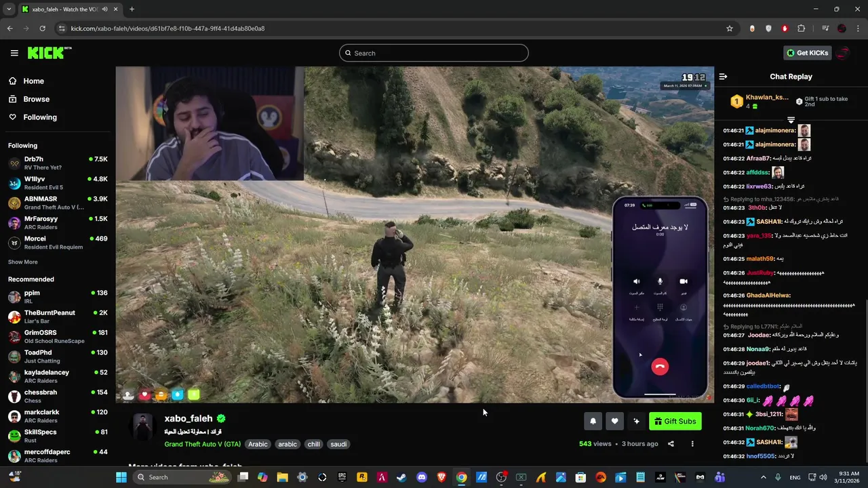Open File Explorer from the taskbar

pyautogui.click(x=282, y=477)
